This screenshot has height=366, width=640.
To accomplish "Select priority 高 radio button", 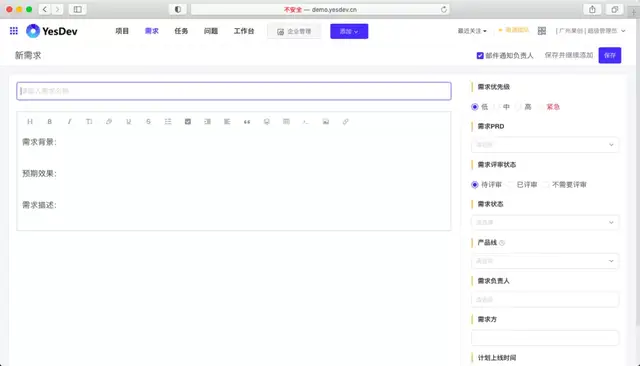I will pyautogui.click(x=518, y=107).
